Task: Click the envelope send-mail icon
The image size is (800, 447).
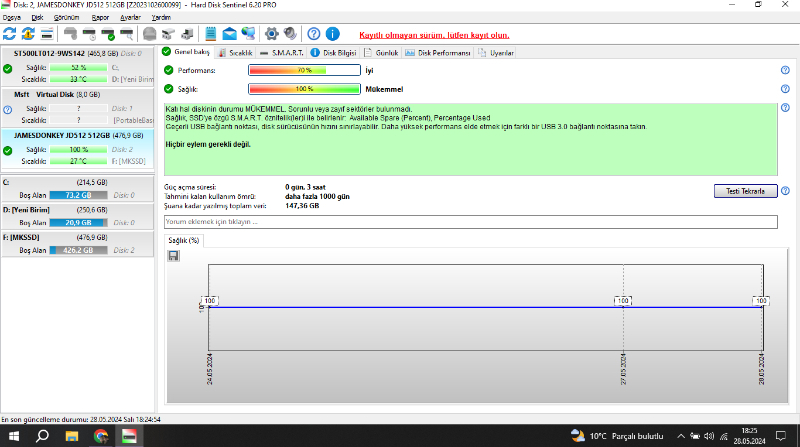Action: click(x=230, y=34)
